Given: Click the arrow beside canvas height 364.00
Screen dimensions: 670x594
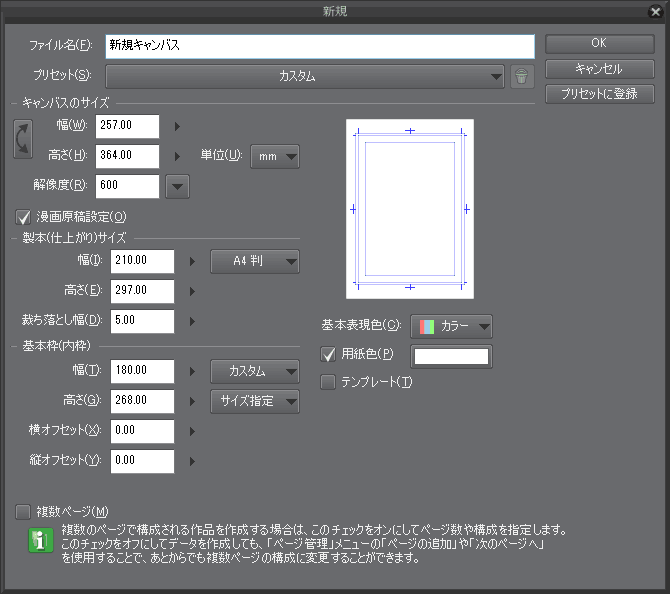Looking at the screenshot, I should point(178,156).
